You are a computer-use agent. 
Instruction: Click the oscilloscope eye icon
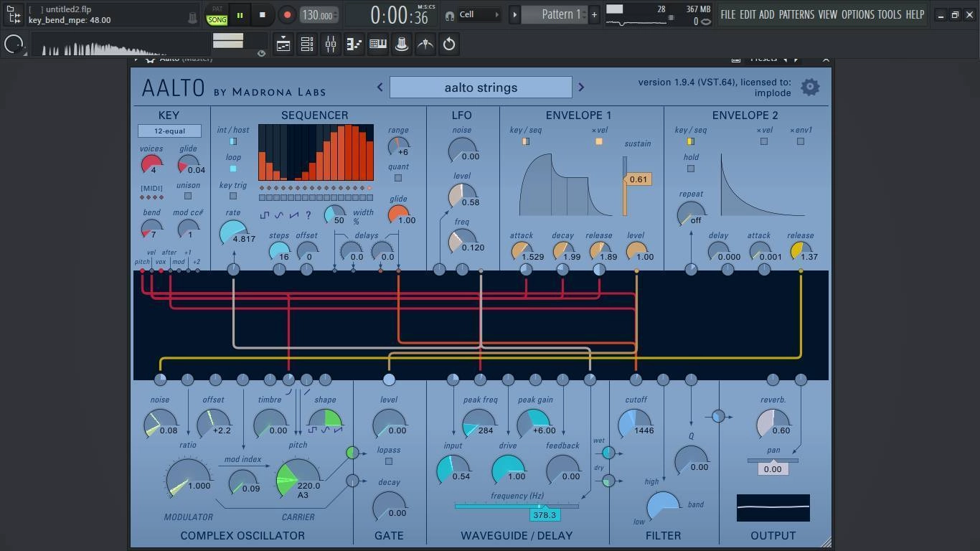(261, 53)
